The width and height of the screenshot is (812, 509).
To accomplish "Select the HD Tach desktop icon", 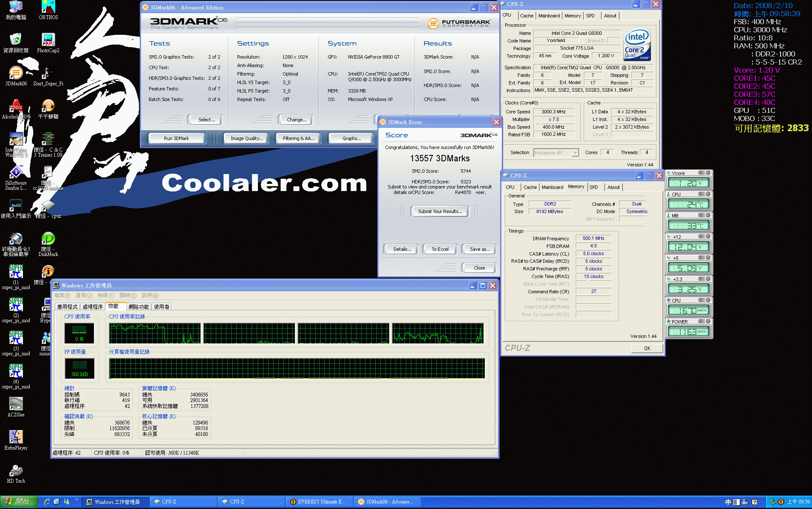I will (16, 473).
